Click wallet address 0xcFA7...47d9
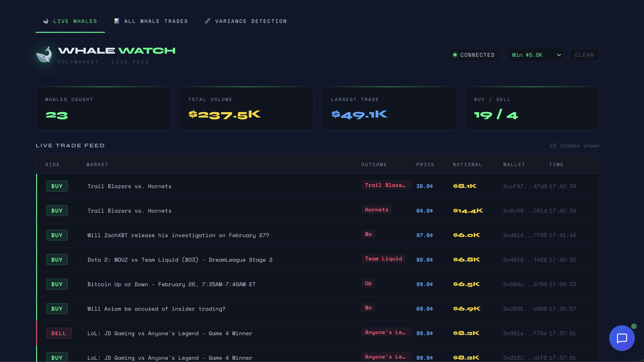 pyautogui.click(x=525, y=186)
